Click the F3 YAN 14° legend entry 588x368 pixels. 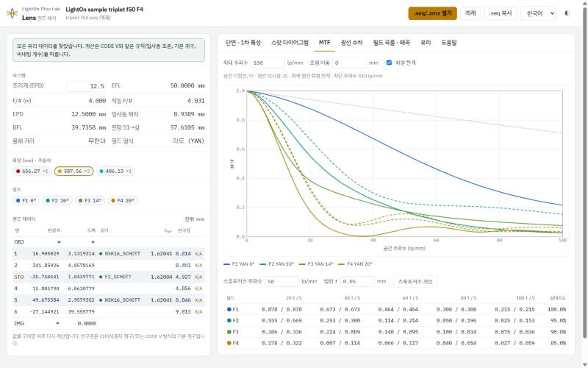click(316, 264)
